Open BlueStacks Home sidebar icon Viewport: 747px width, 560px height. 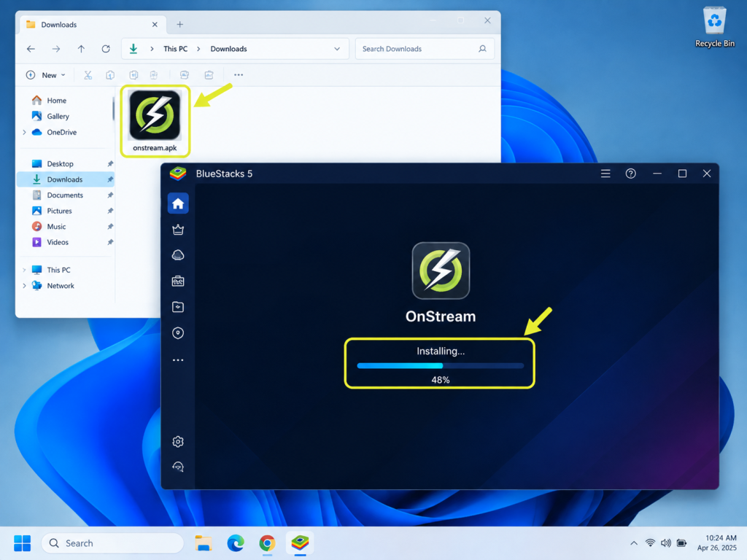(x=178, y=204)
